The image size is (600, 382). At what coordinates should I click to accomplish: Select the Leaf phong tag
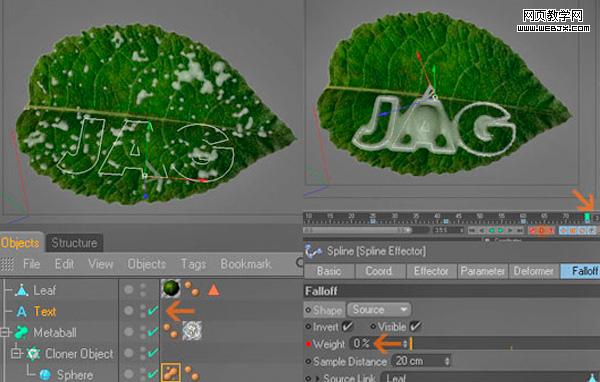(192, 289)
